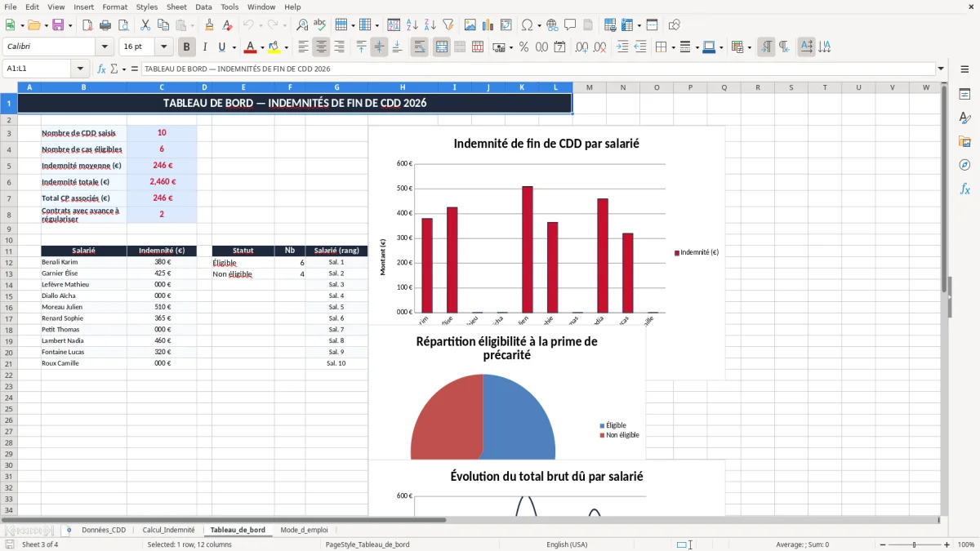Clone formatting with the paintbrush icon

(x=210, y=25)
